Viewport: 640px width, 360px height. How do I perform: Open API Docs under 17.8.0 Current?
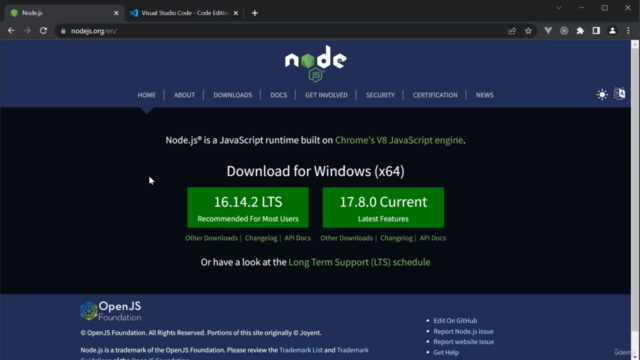coord(433,238)
